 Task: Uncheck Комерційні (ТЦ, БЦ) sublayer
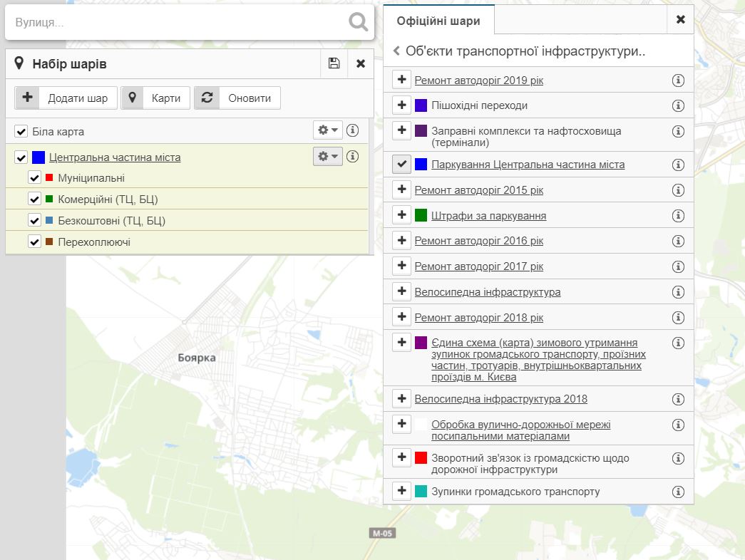[34, 199]
